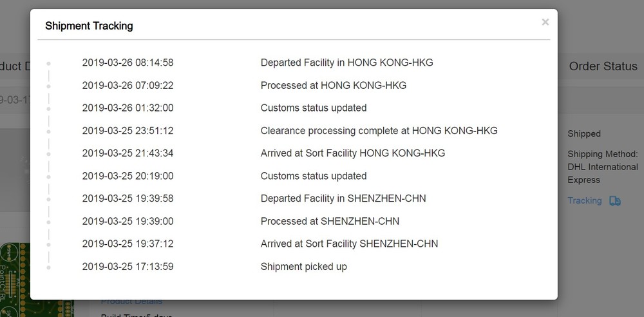The height and width of the screenshot is (317, 644).
Task: Close the Shipment Tracking dialog
Action: (545, 23)
